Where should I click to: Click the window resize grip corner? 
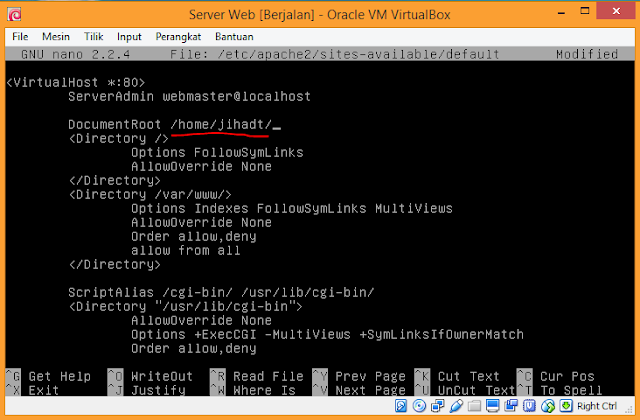pyautogui.click(x=629, y=409)
